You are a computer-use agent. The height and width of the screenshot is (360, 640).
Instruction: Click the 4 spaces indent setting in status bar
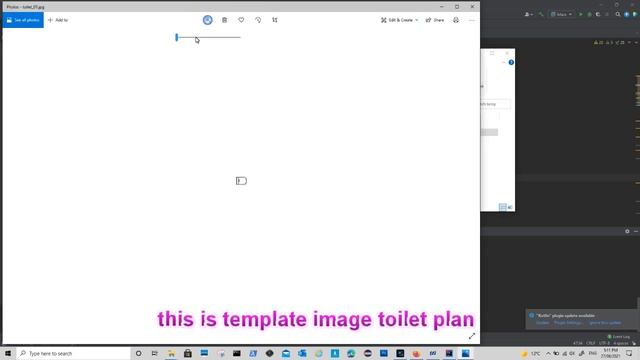coord(620,343)
